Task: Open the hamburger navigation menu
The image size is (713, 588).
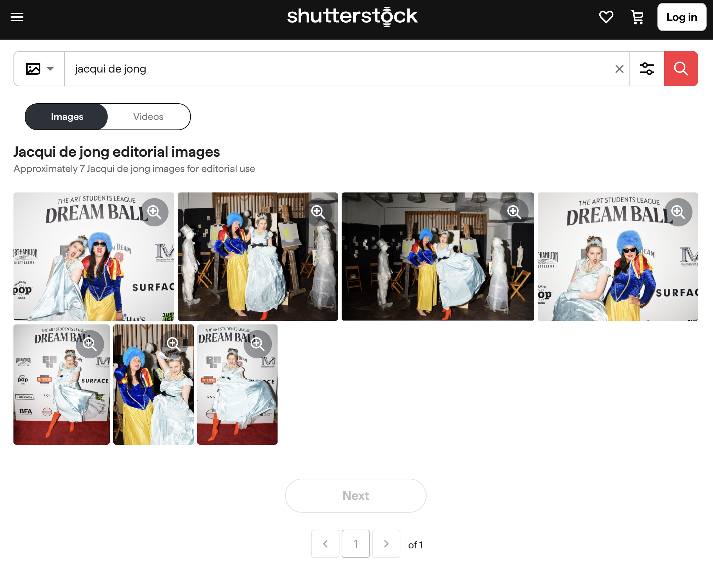Action: point(17,17)
